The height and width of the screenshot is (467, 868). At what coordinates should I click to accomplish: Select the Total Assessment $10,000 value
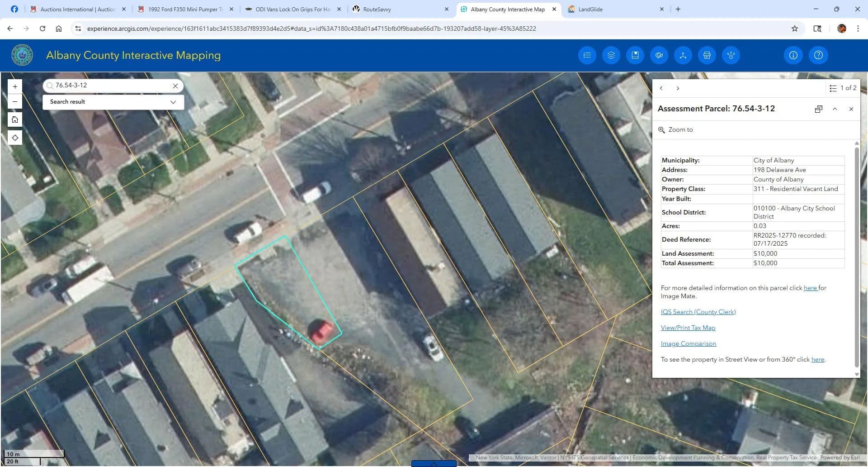765,263
